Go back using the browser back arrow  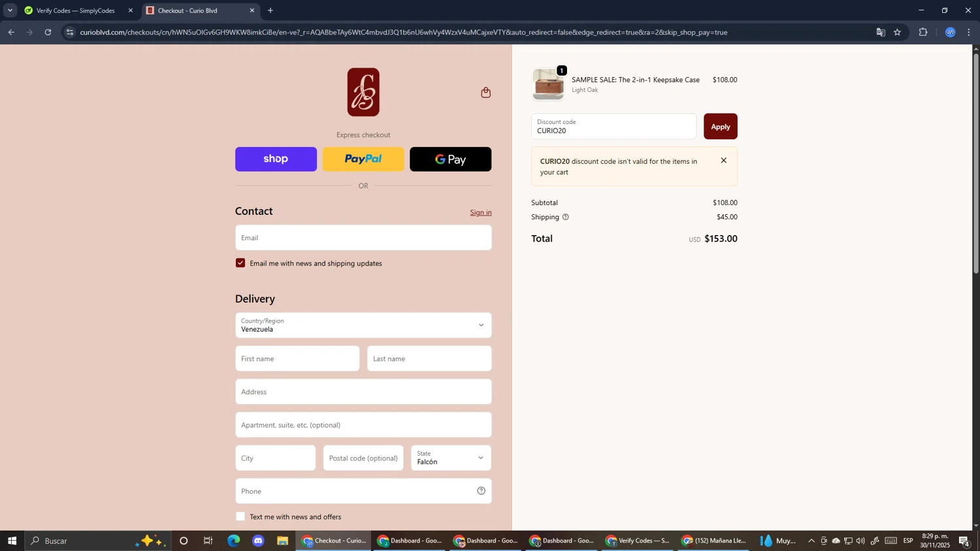[11, 32]
